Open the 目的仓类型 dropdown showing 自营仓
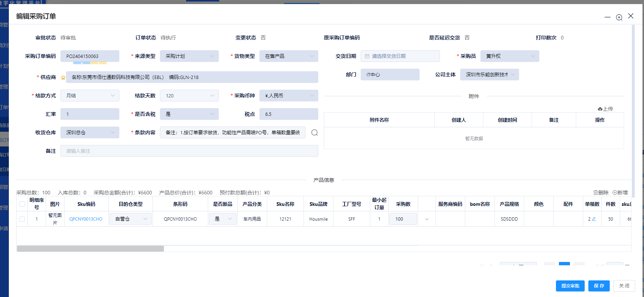Image resolution: width=644 pixels, height=297 pixels. [x=131, y=219]
